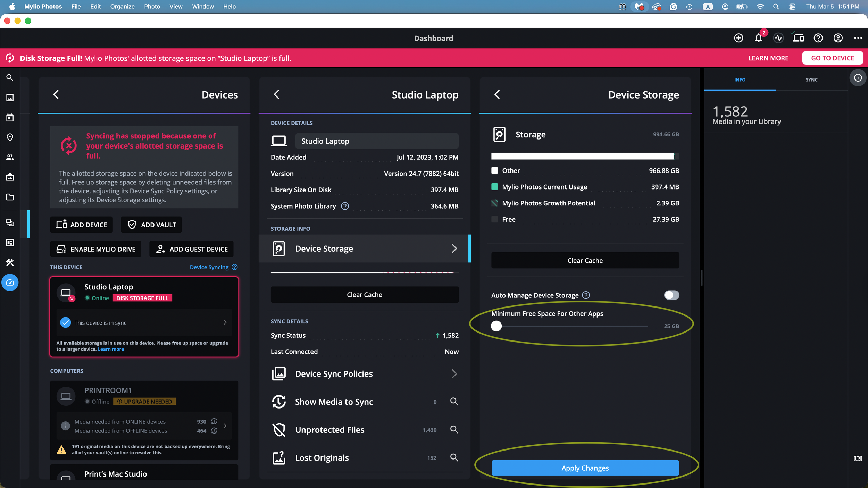Search Unprotected Files with magnifier icon
Image resolution: width=868 pixels, height=488 pixels.
(454, 430)
